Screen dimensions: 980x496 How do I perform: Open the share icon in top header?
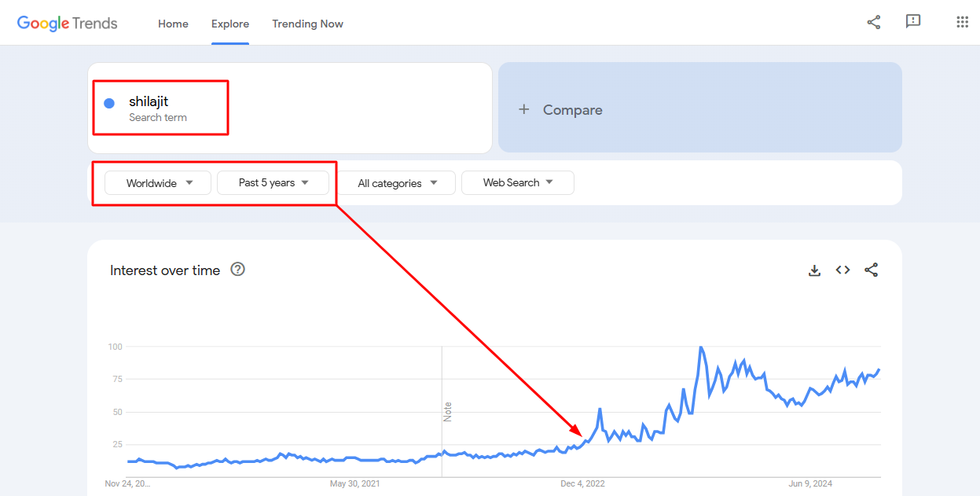[874, 22]
